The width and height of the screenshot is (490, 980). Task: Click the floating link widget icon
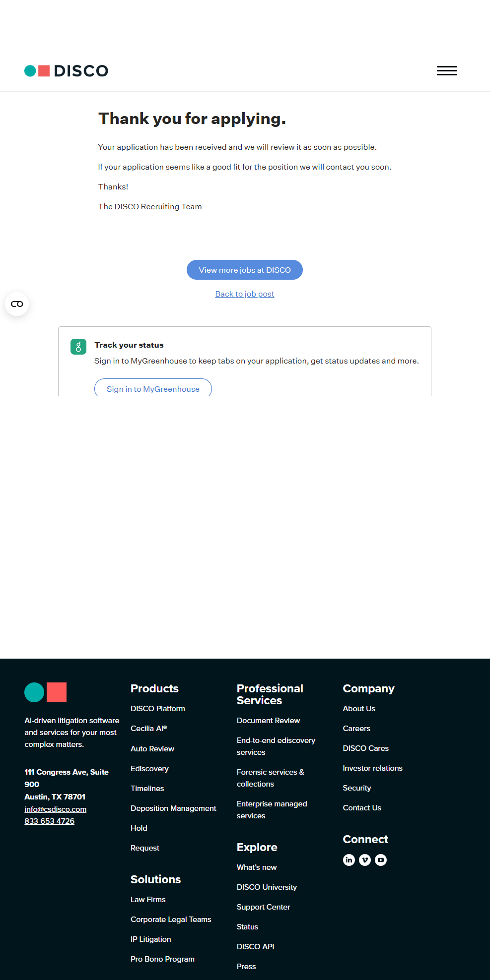tap(17, 304)
